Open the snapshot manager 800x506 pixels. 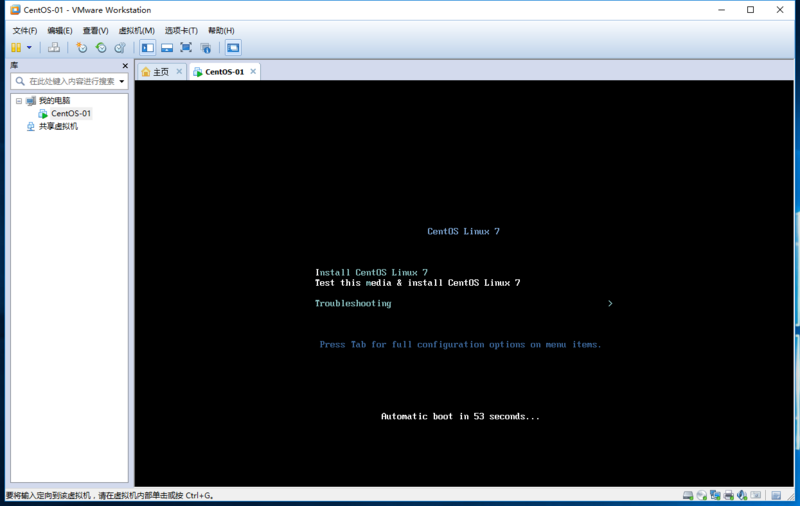click(120, 47)
